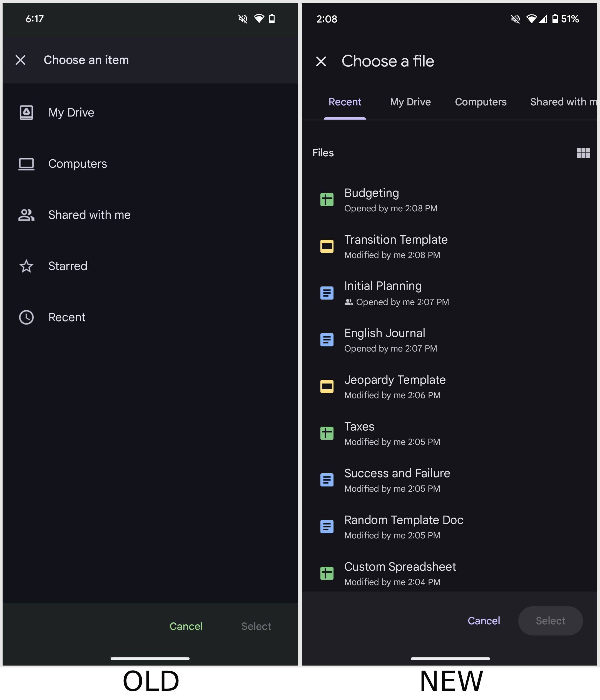Click the Cancel button in new UI
Image resolution: width=600 pixels, height=700 pixels.
tap(485, 620)
